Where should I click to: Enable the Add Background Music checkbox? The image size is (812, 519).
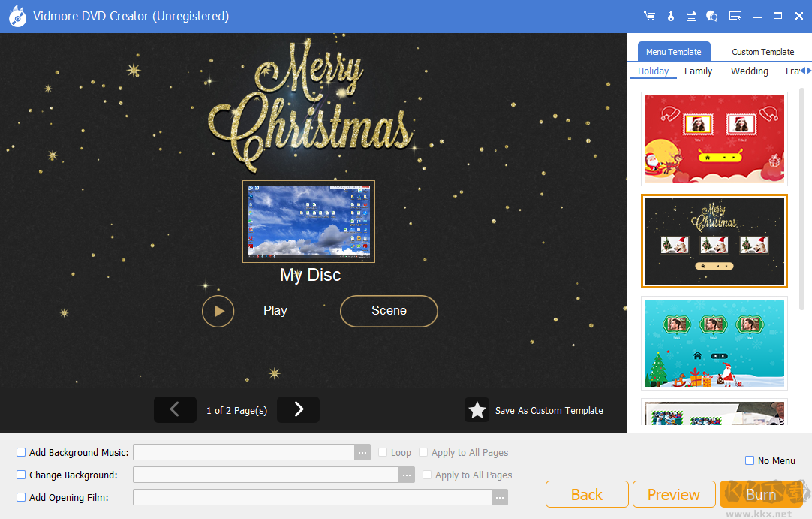[20, 451]
